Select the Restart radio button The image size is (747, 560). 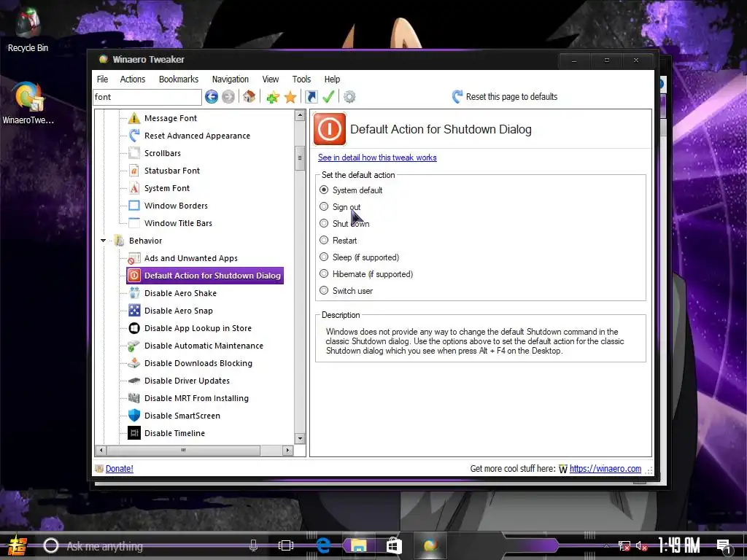pyautogui.click(x=324, y=240)
